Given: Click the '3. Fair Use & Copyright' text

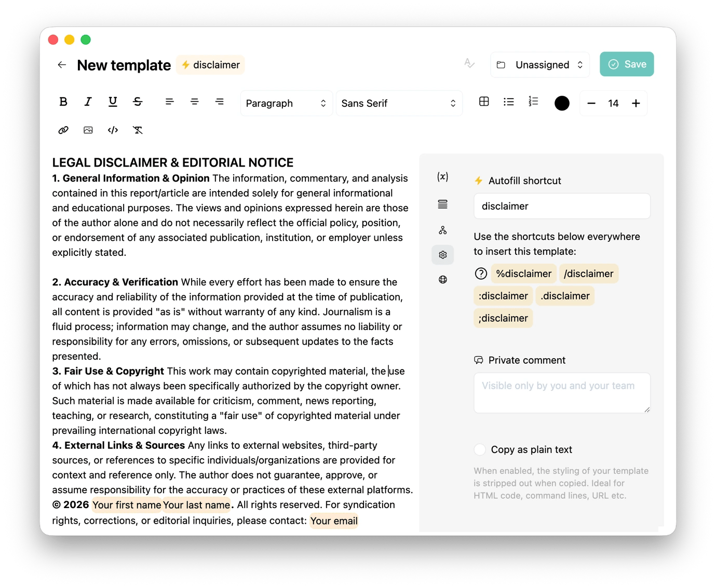Looking at the screenshot, I should point(108,371).
